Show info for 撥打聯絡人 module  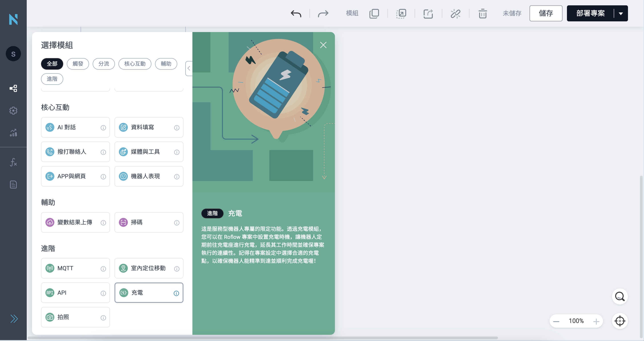click(x=103, y=152)
